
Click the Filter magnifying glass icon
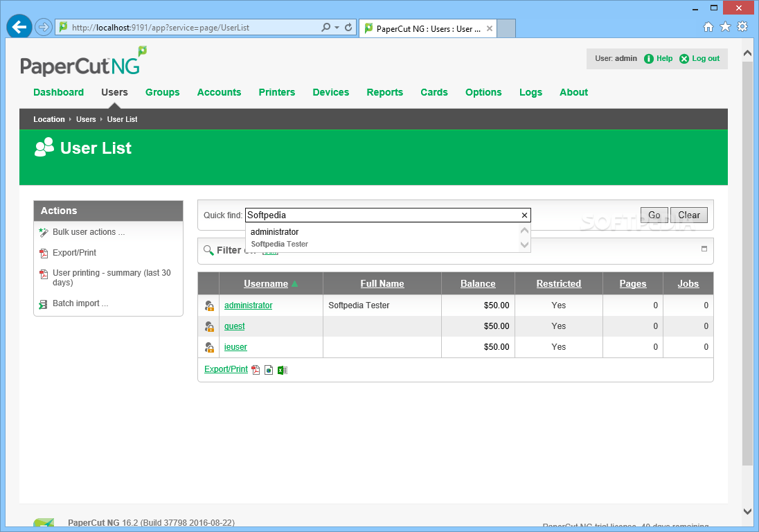(208, 250)
